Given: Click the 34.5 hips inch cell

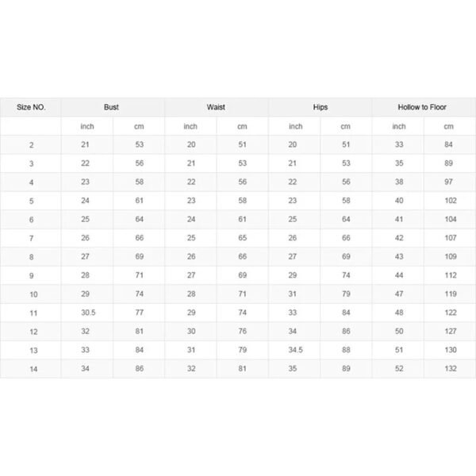Looking at the screenshot, I should [295, 350].
